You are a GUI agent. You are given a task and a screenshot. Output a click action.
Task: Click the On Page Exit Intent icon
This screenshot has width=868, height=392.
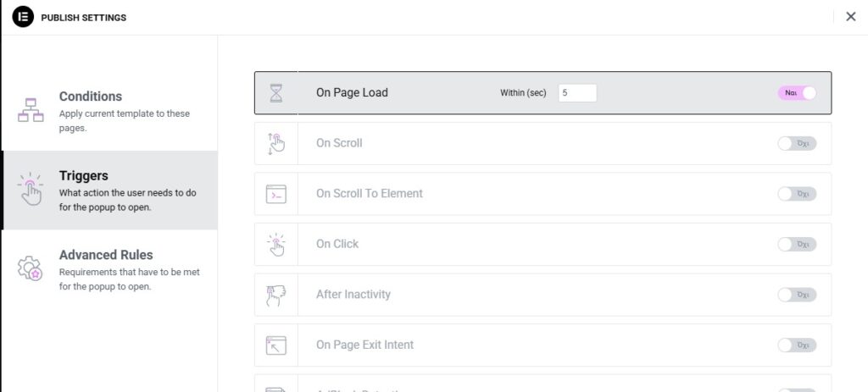click(x=276, y=345)
